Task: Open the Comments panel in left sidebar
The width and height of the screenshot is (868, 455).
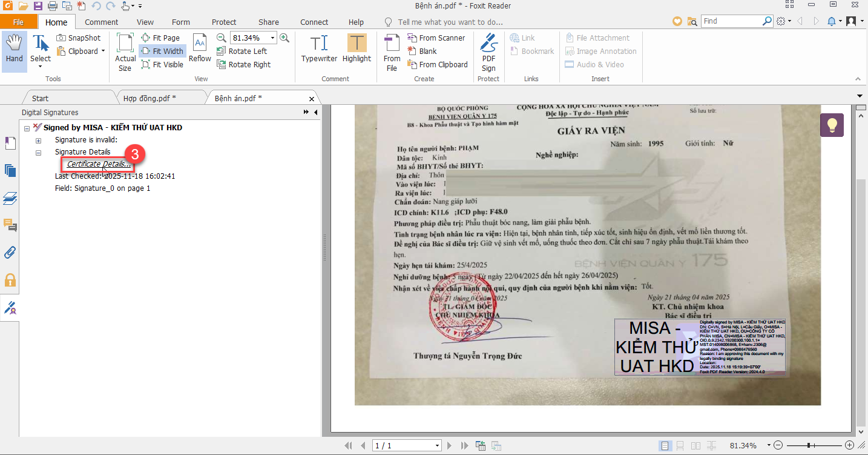Action: (10, 225)
